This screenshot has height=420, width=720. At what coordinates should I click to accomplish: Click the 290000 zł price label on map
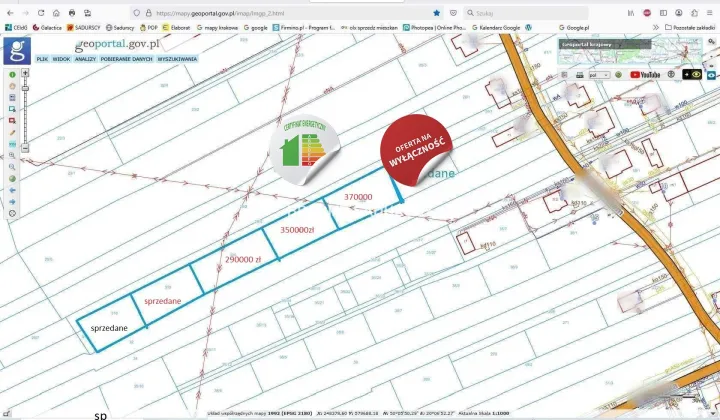243,259
